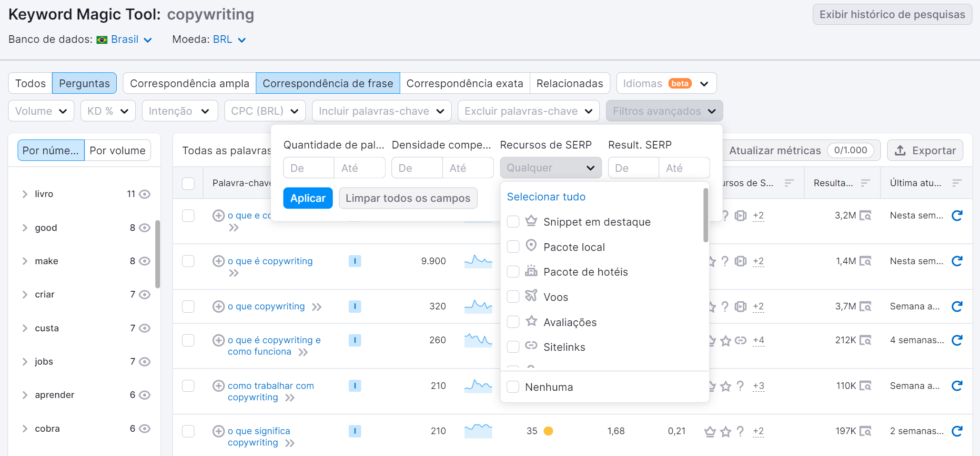The image size is (980, 456).
Task: Click the Aplicar button
Action: point(308,198)
